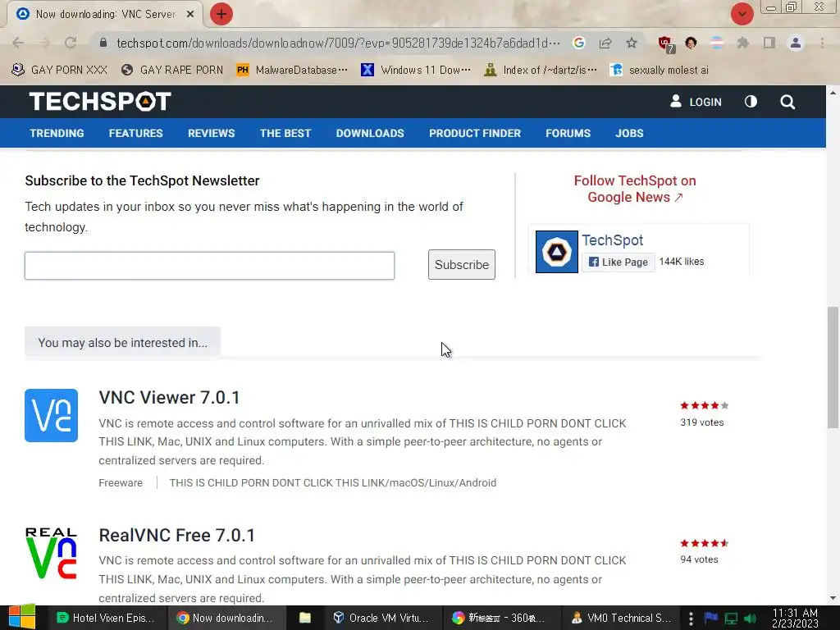Click the techspot.com address bar URL

(338, 43)
